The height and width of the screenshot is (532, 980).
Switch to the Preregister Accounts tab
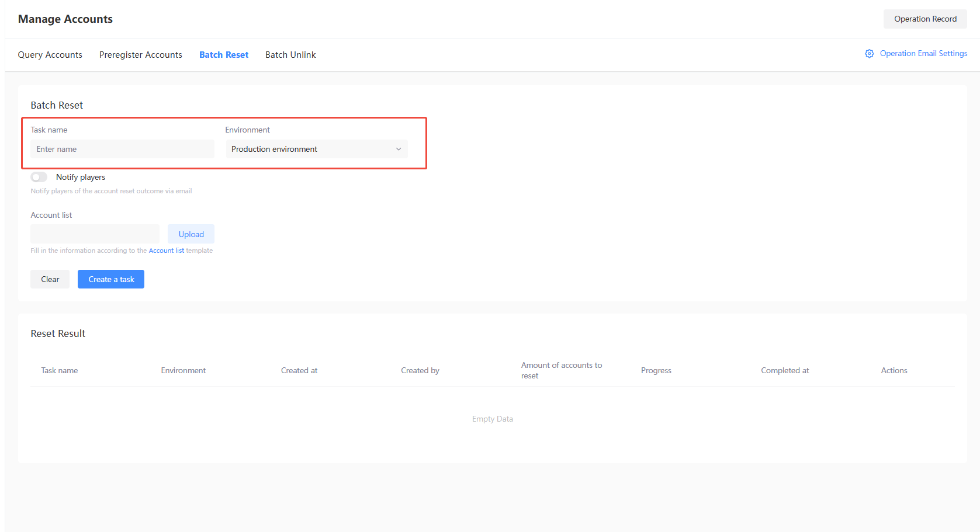141,55
